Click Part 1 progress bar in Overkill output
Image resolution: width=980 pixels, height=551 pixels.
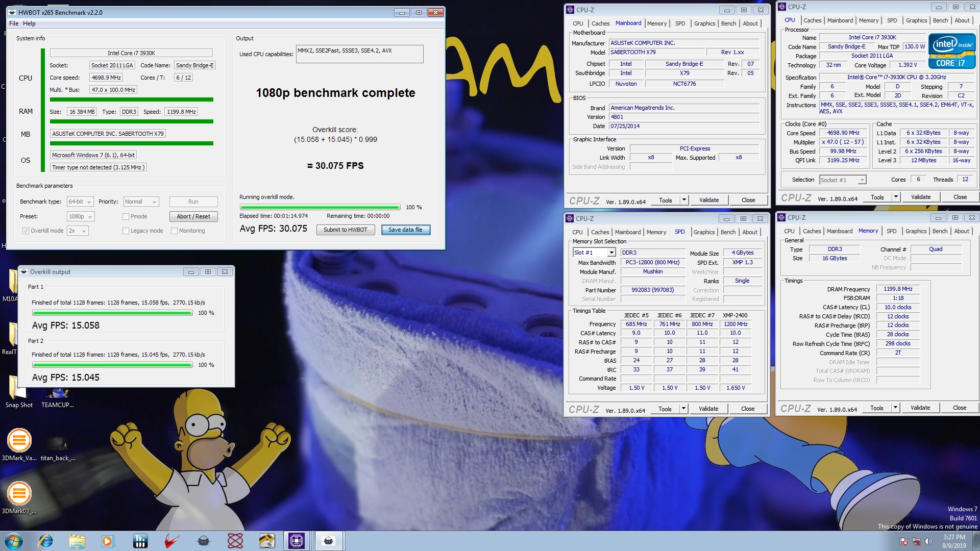(x=112, y=313)
